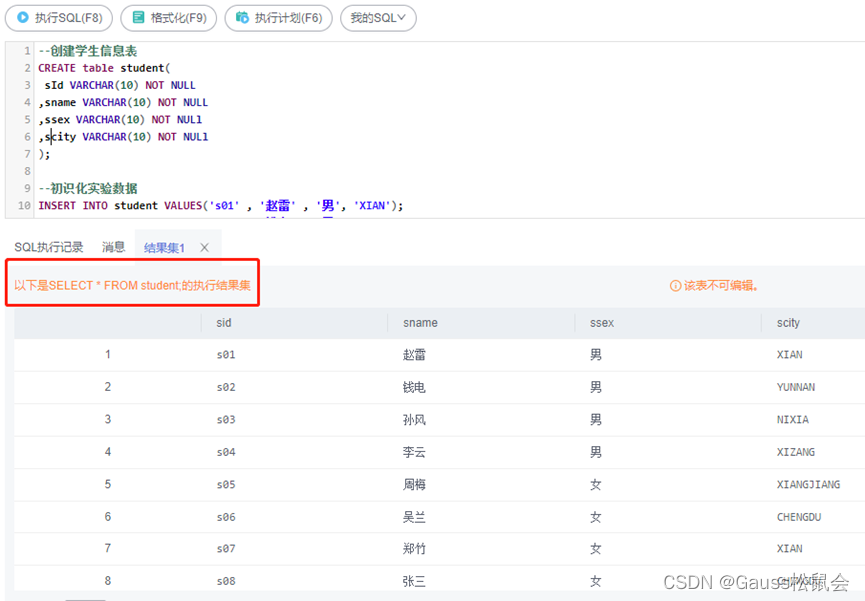Click the name cell 钱电
865x601 pixels.
414,387
